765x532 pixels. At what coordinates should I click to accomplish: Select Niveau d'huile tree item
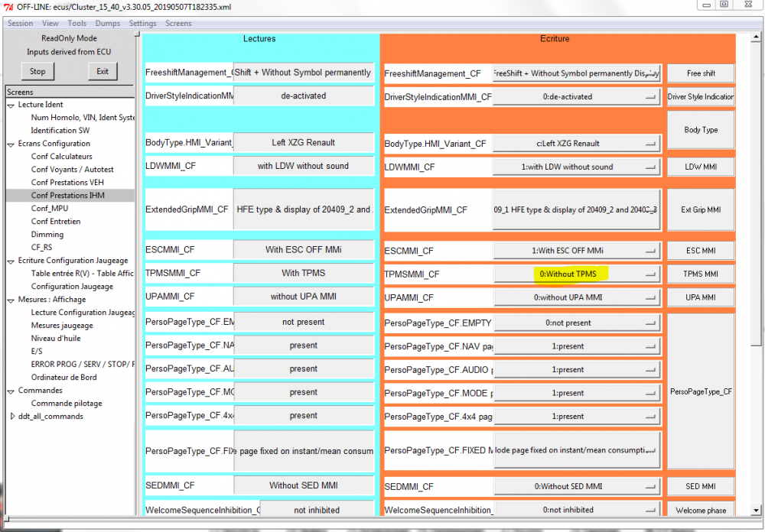pos(56,339)
